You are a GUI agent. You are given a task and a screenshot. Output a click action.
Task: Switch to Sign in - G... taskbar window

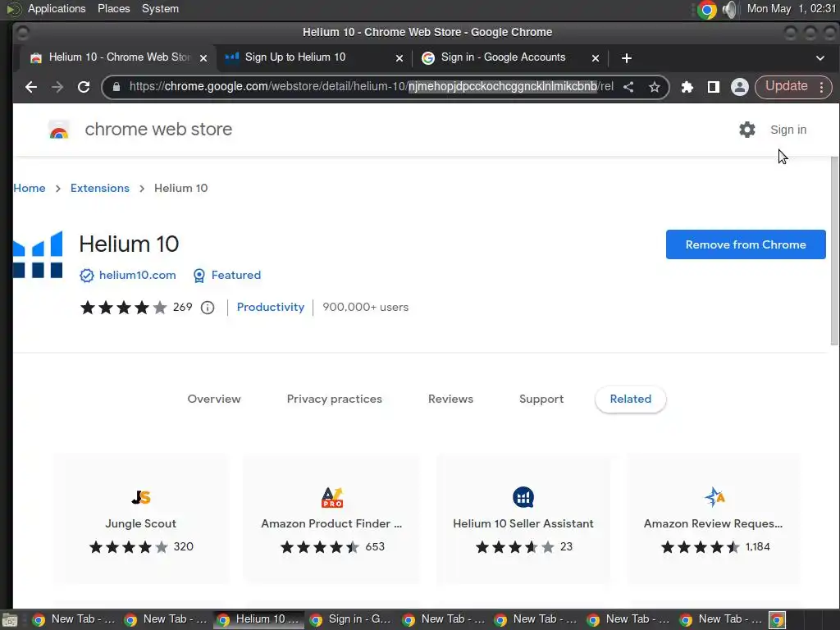point(352,619)
